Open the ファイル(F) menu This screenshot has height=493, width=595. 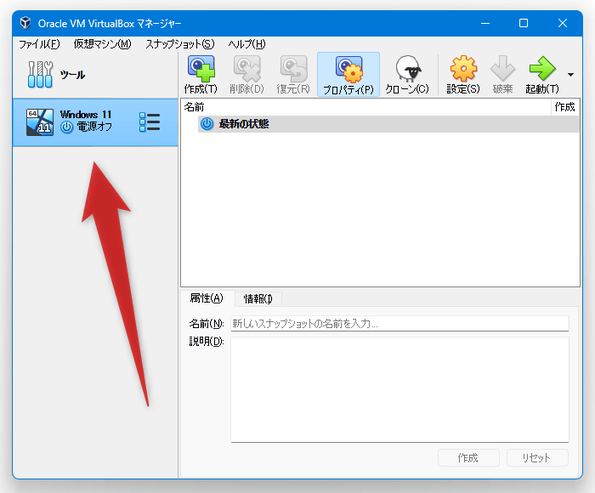[39, 44]
